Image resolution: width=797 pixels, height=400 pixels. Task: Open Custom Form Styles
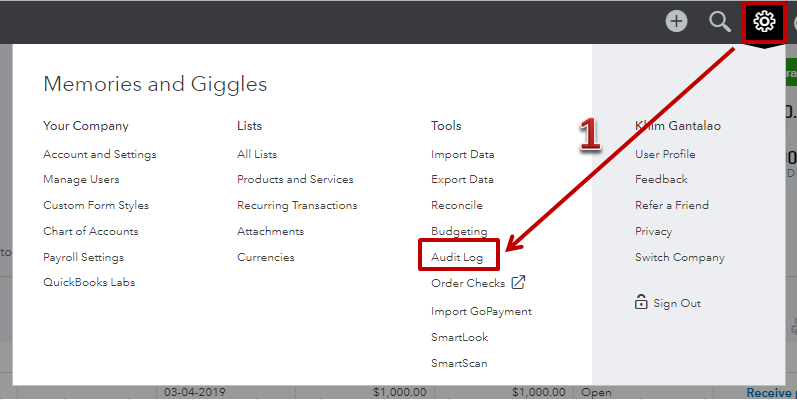[x=96, y=205]
